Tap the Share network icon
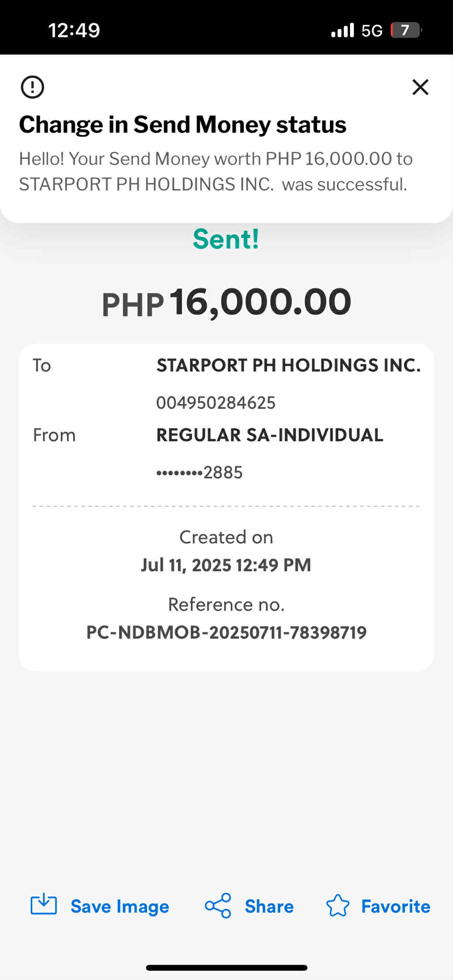The height and width of the screenshot is (980, 453). tap(218, 905)
